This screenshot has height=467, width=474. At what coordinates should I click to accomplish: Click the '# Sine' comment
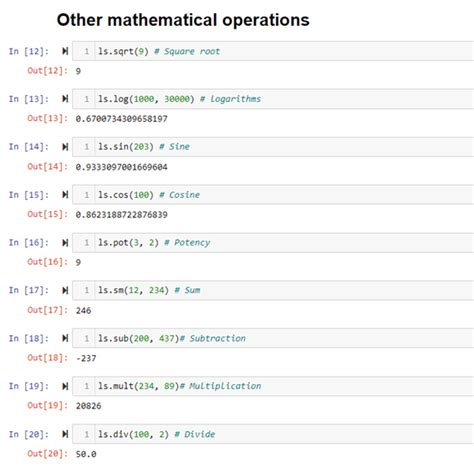coord(174,147)
